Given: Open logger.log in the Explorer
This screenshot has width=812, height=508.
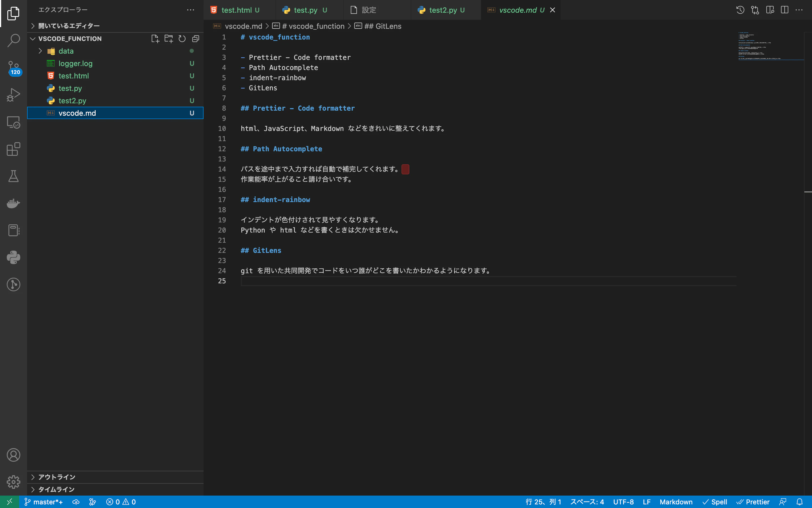Looking at the screenshot, I should click(115, 63).
